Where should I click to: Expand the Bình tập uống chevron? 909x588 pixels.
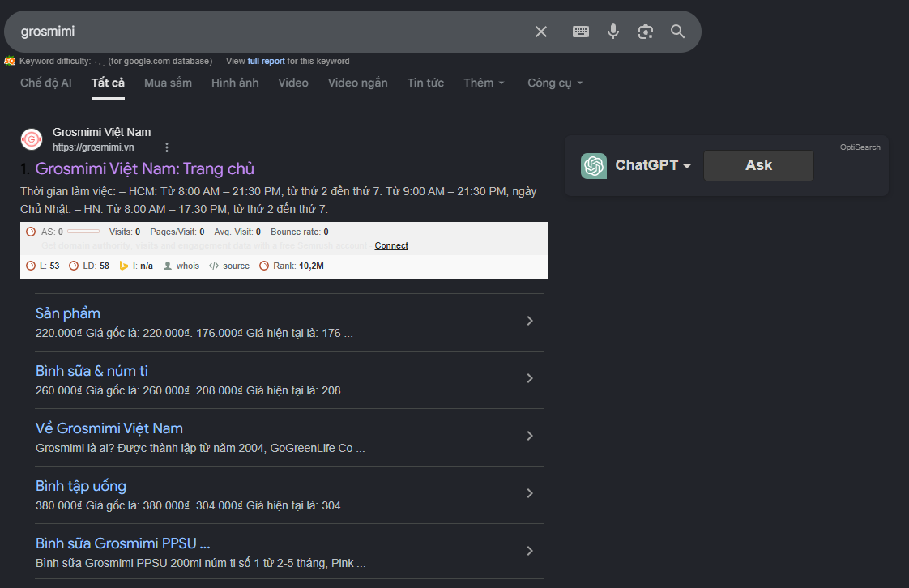coord(530,493)
